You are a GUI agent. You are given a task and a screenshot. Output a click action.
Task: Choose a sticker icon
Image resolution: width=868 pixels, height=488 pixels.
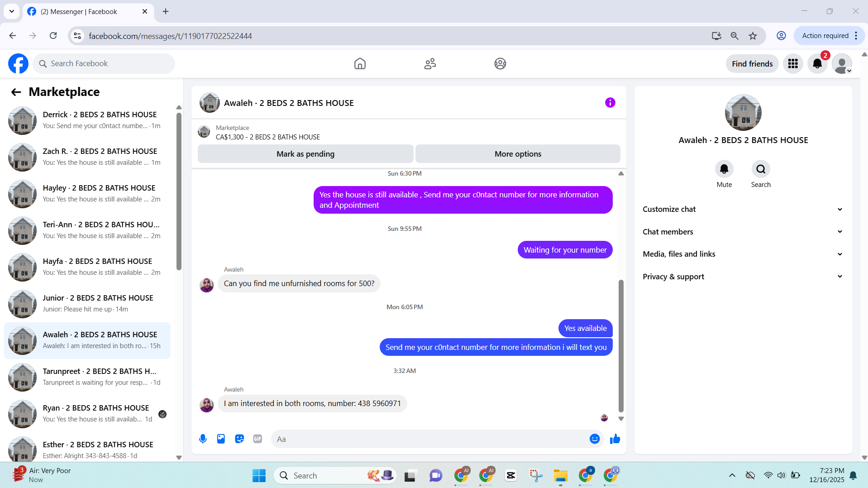(239, 439)
